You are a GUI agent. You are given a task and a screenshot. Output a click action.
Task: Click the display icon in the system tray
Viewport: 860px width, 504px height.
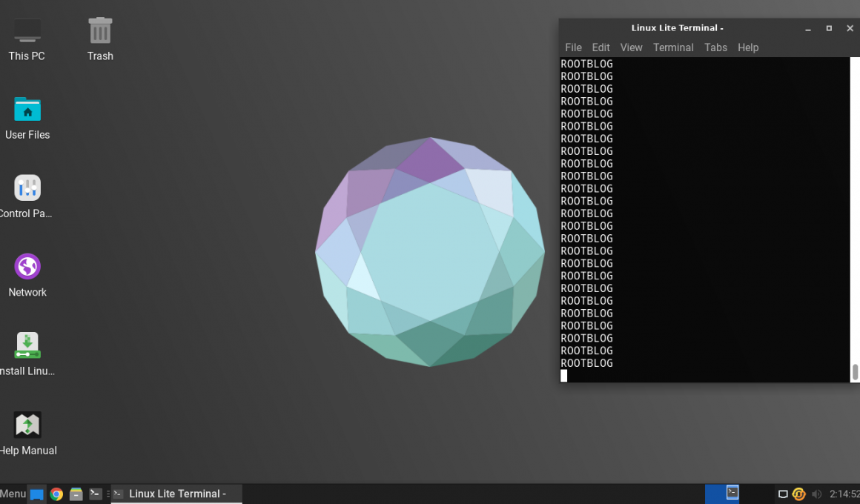point(782,494)
